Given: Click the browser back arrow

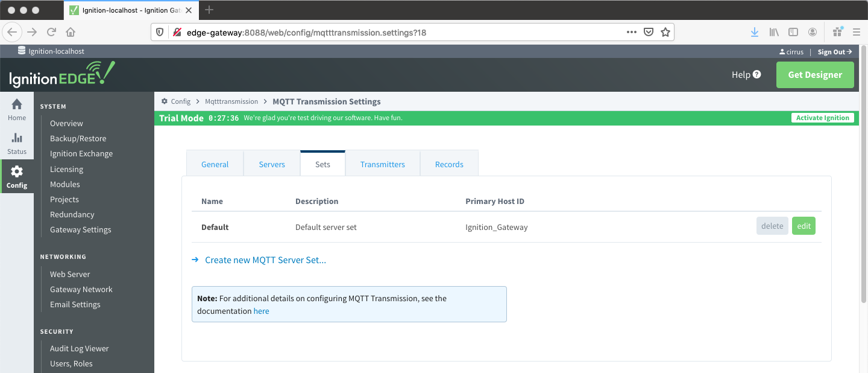Looking at the screenshot, I should tap(13, 32).
